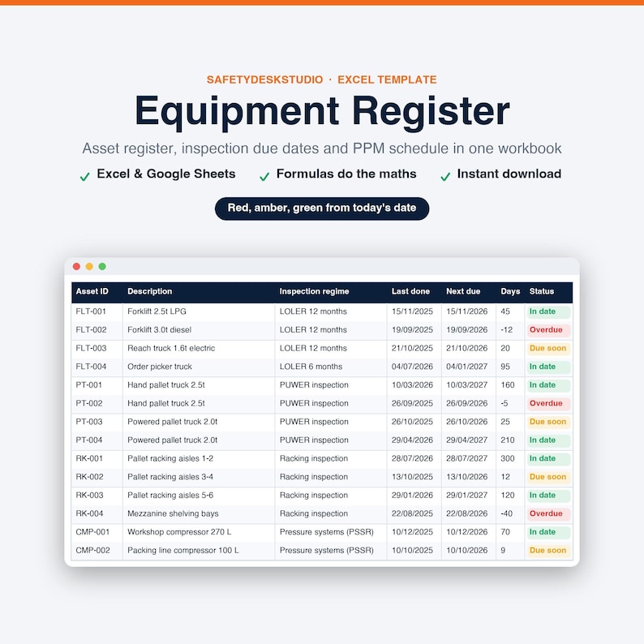Click the green window maximize dot
Image resolution: width=644 pixels, height=644 pixels.
click(102, 267)
